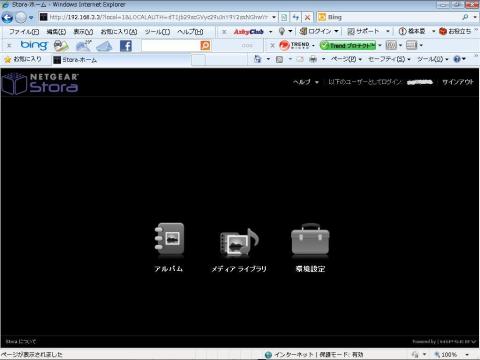Click the weather cloud icon on Bing toolbar

coord(83,46)
